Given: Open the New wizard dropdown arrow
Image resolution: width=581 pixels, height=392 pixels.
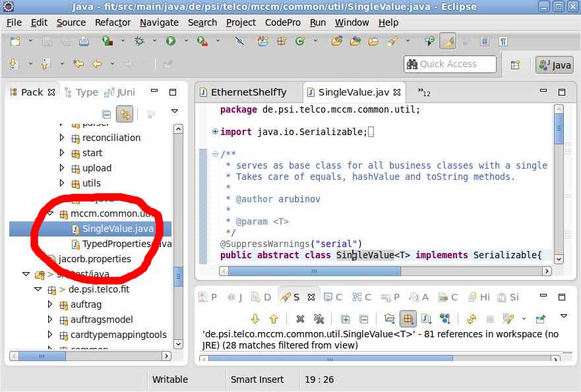Looking at the screenshot, I should (31, 41).
